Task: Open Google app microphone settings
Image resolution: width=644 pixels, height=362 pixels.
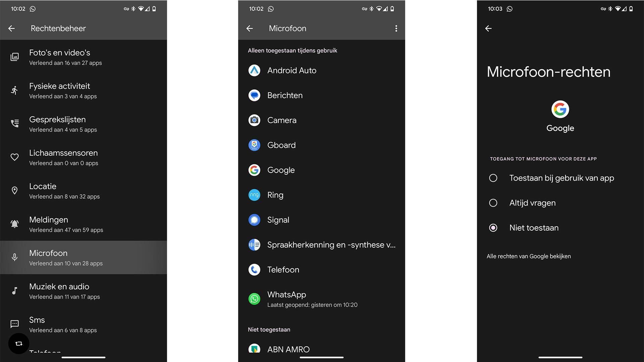Action: (281, 170)
